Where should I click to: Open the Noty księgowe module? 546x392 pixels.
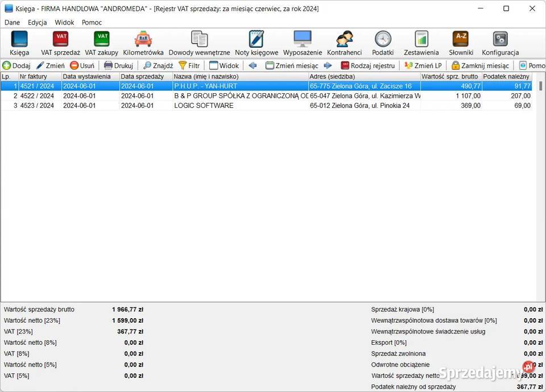[257, 43]
